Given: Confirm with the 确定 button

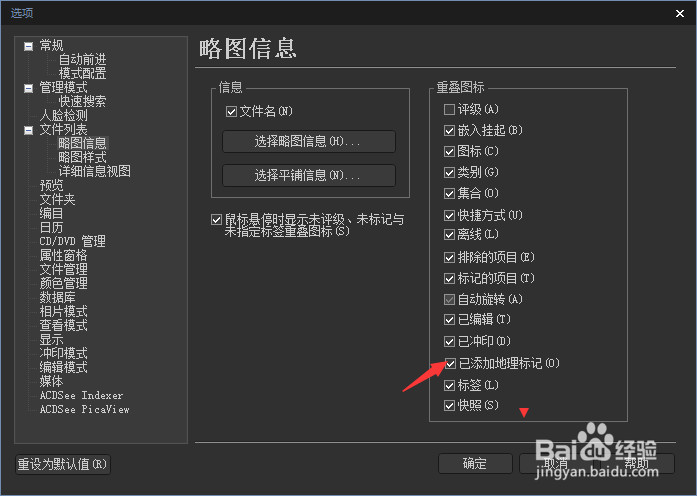Looking at the screenshot, I should pos(475,464).
